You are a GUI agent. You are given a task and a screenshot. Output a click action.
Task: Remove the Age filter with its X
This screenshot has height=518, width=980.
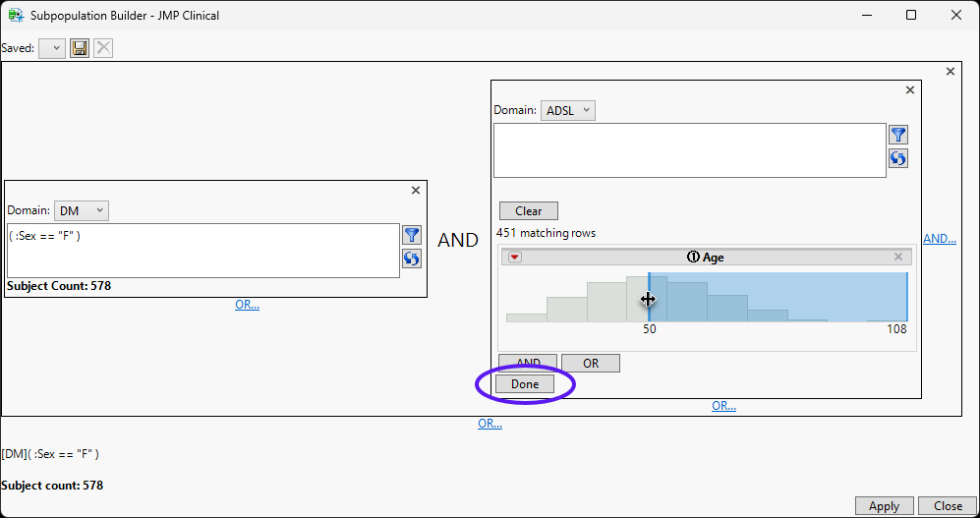point(897,257)
